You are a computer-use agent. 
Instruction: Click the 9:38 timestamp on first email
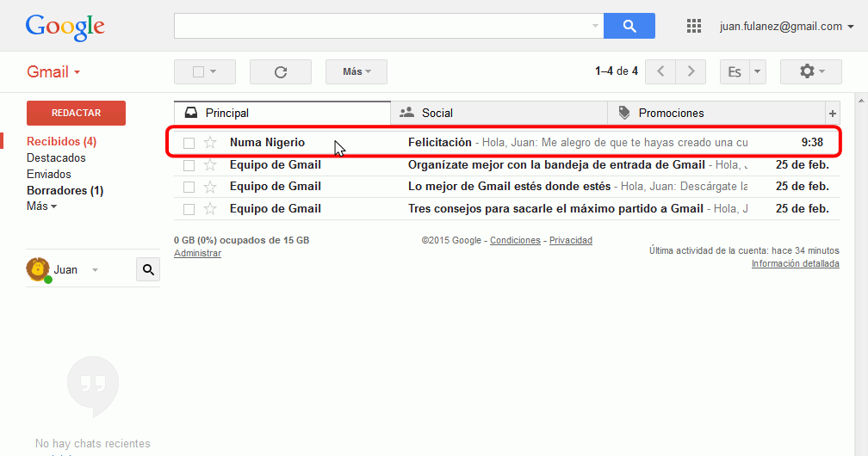812,143
